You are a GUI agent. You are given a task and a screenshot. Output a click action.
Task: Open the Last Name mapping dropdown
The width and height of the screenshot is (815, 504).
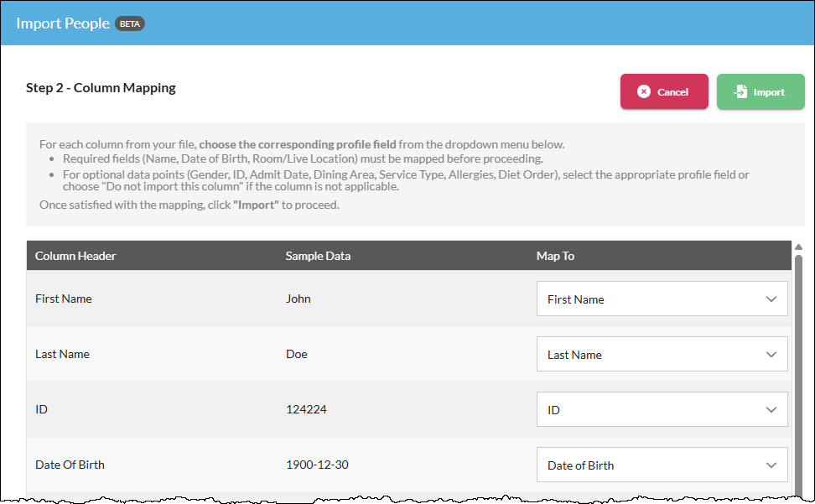tap(662, 355)
